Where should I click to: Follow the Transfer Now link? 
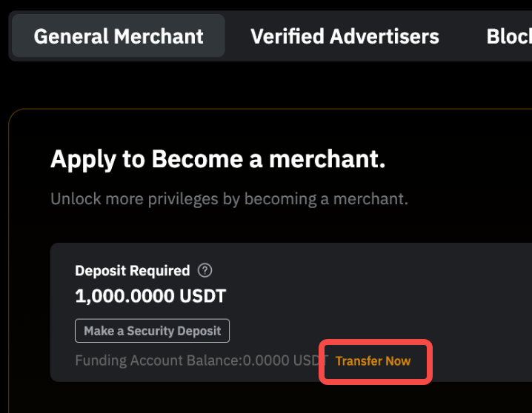[373, 361]
